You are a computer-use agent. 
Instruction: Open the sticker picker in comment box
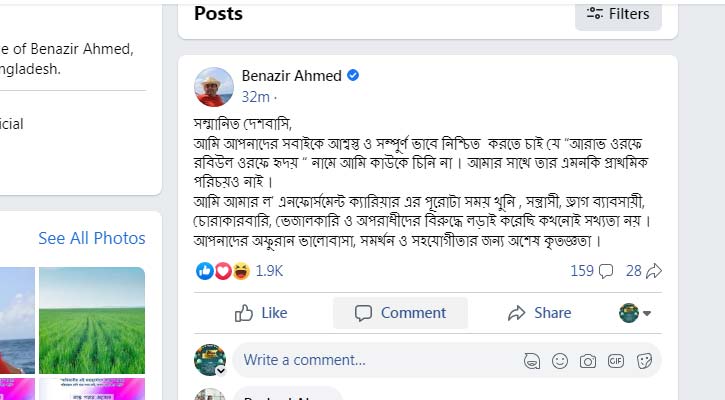coord(644,360)
